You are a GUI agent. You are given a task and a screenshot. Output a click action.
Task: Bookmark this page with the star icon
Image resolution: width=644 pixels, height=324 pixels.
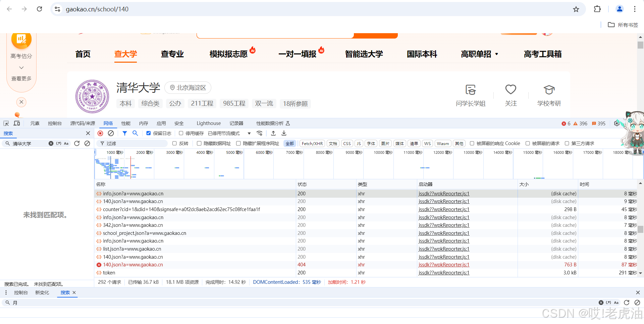tap(576, 9)
